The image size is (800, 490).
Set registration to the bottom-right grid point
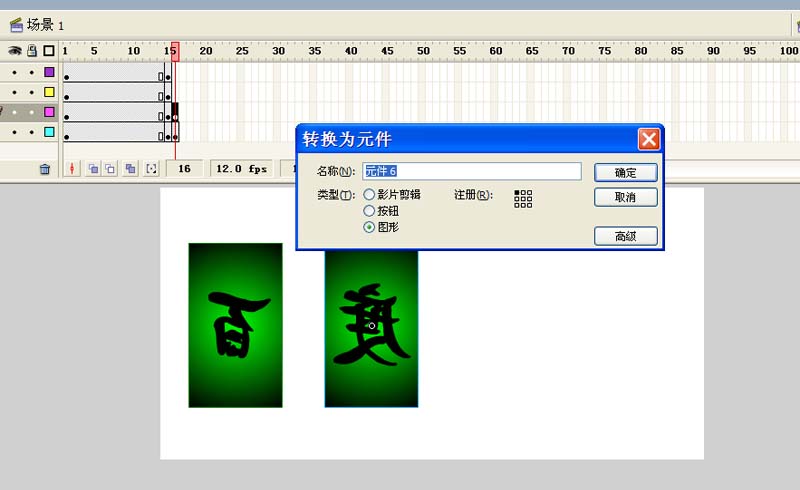(x=529, y=205)
